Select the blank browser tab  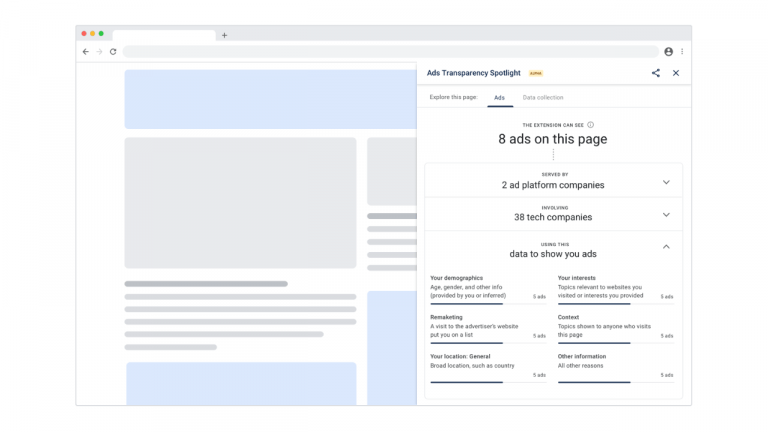[x=164, y=35]
